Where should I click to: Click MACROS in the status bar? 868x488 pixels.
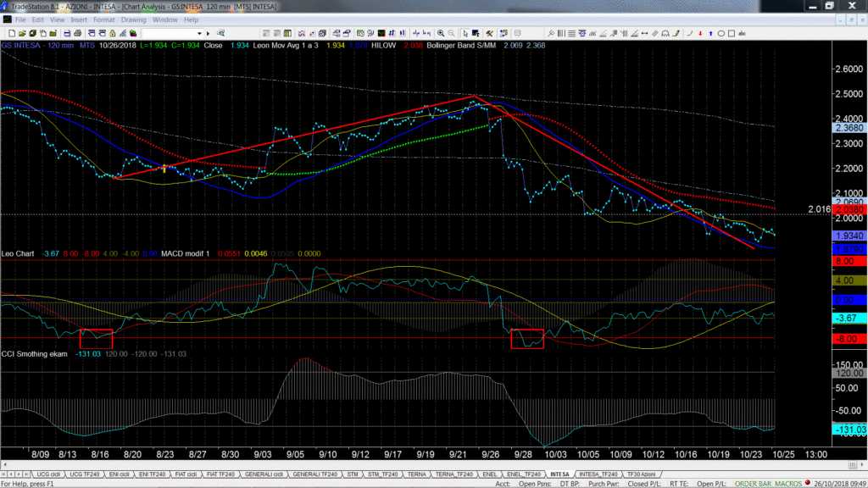point(788,484)
